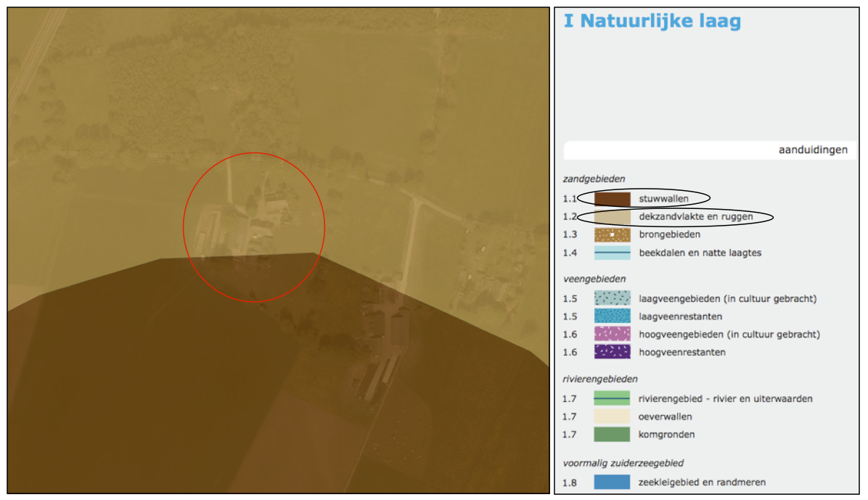The image size is (868, 500).
Task: Select the '1.8' legend number
Action: (569, 483)
